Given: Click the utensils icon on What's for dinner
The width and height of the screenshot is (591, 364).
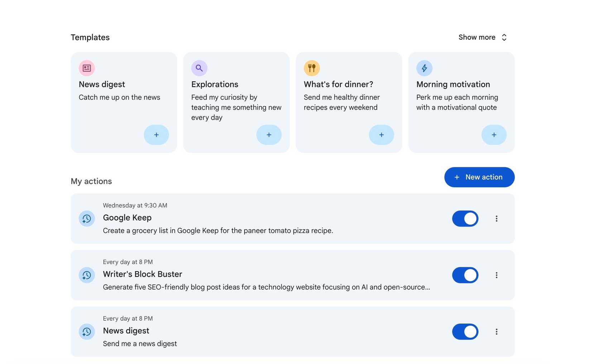Looking at the screenshot, I should click(312, 68).
